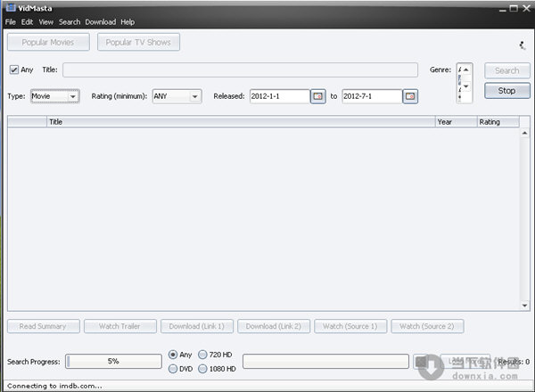Click the Watch (Source 1) button
Viewport: 535px width, 392px height.
click(350, 326)
